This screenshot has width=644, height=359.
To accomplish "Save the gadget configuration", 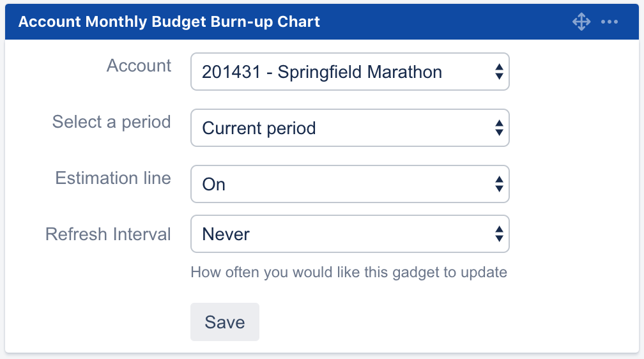I will pos(225,322).
